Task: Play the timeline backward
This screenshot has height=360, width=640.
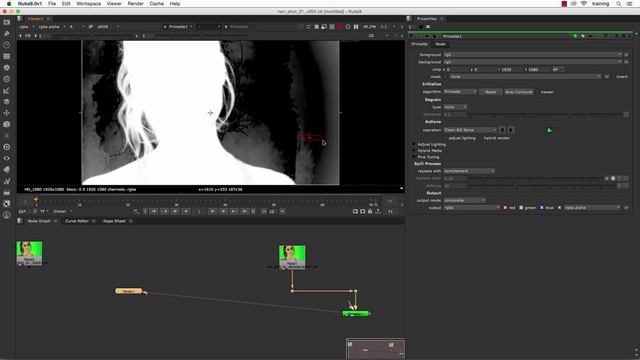Action: (x=186, y=211)
